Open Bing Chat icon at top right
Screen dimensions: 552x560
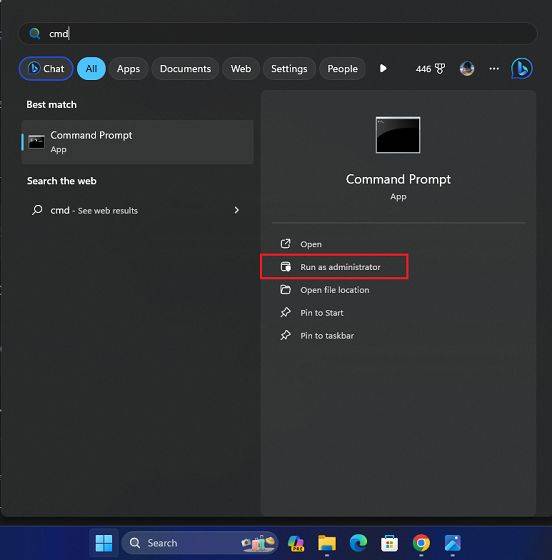click(x=522, y=69)
